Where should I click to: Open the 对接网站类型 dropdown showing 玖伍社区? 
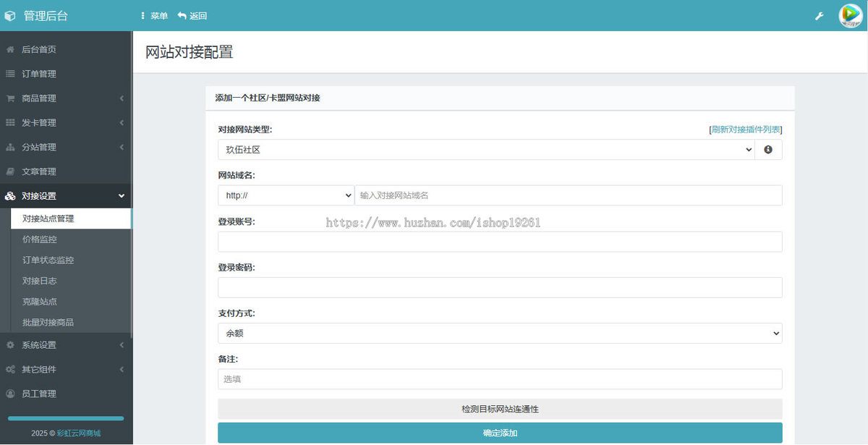click(485, 149)
